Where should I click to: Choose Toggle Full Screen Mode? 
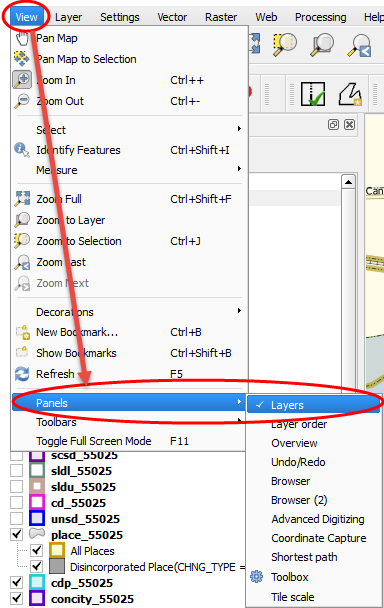click(x=128, y=441)
